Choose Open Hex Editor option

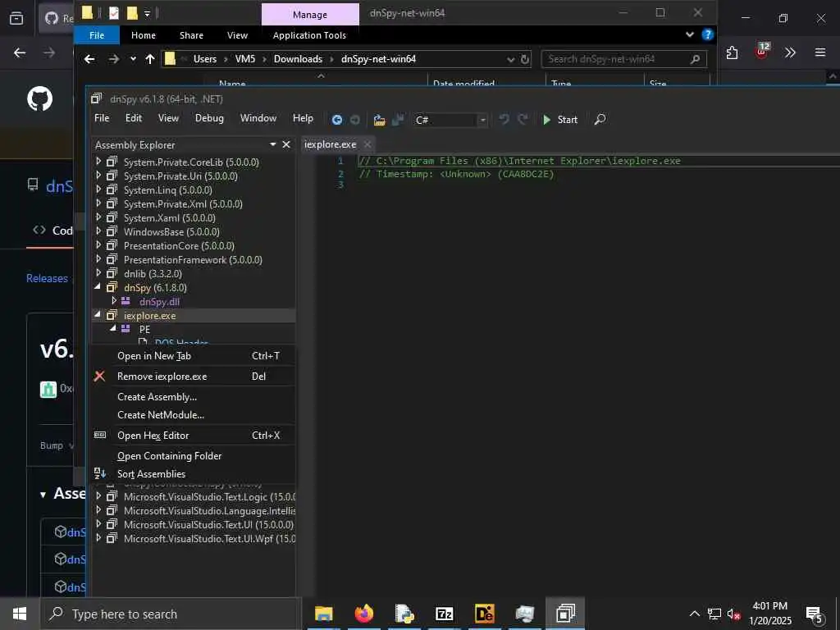point(194,435)
